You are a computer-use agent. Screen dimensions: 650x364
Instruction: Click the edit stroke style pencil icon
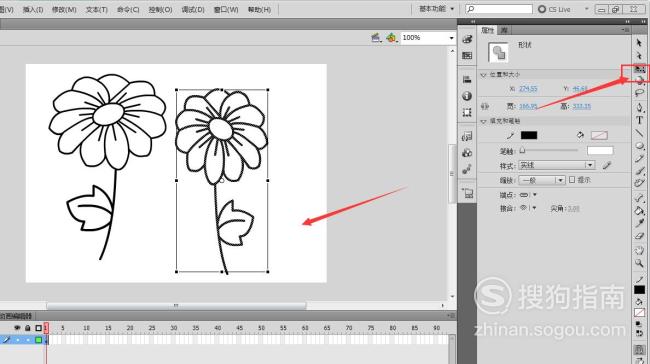(x=607, y=165)
